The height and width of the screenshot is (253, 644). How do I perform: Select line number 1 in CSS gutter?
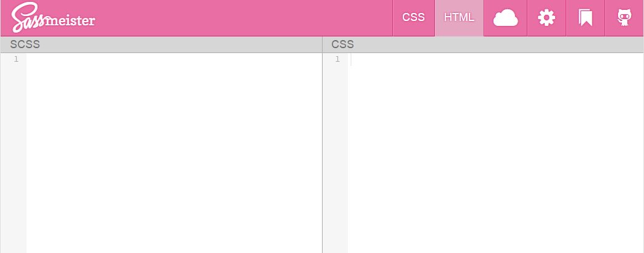(x=337, y=59)
